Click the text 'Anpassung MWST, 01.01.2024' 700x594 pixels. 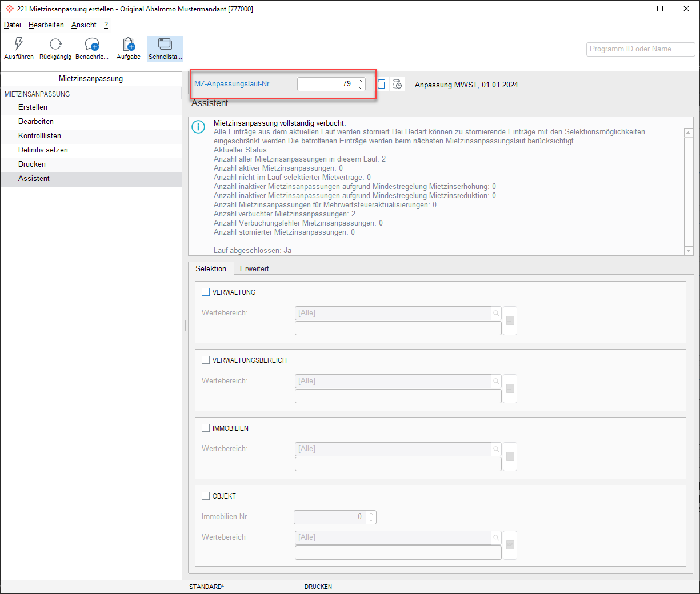[x=466, y=85]
